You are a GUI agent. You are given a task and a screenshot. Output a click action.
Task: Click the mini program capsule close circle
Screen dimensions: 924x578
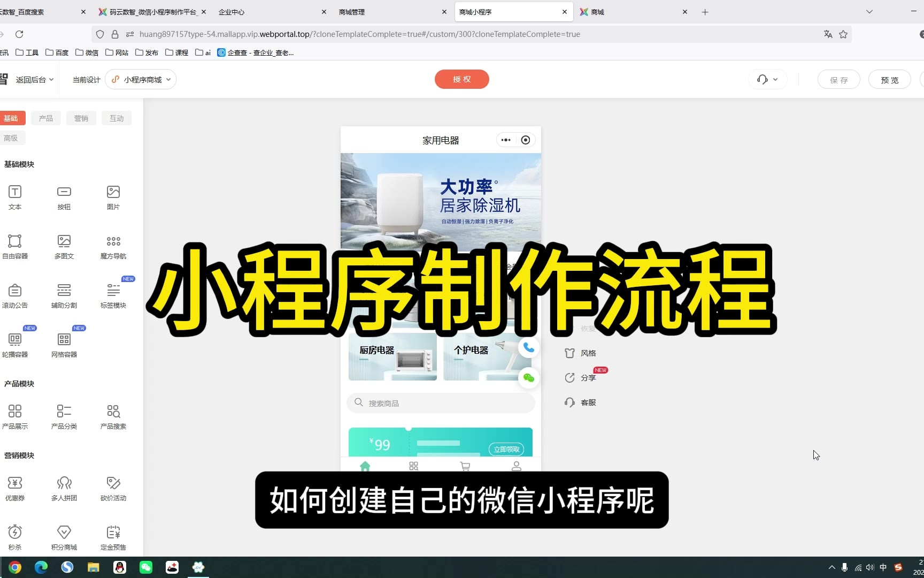[x=526, y=140]
